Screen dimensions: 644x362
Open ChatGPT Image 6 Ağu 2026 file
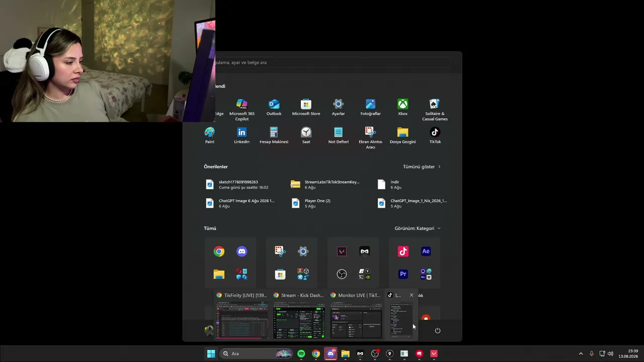[x=240, y=203]
